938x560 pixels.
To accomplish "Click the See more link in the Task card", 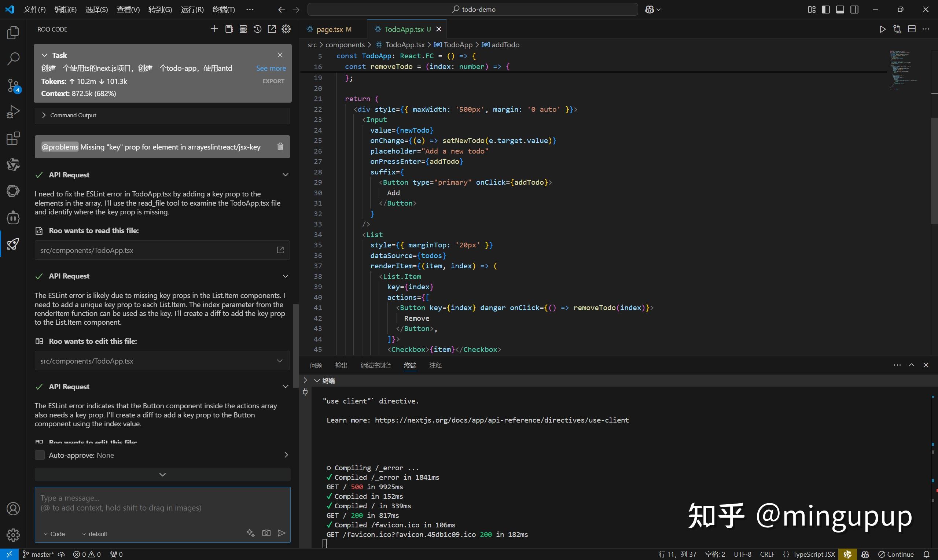I will 271,68.
